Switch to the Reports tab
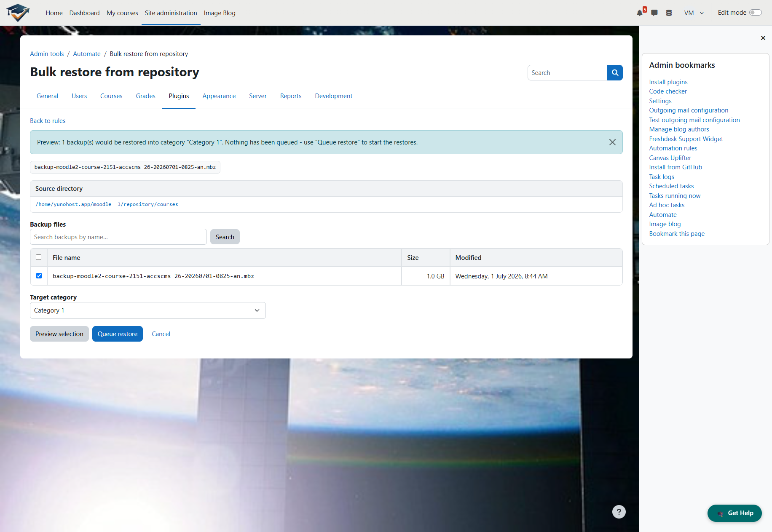Screen dimensions: 772x532 (291, 96)
